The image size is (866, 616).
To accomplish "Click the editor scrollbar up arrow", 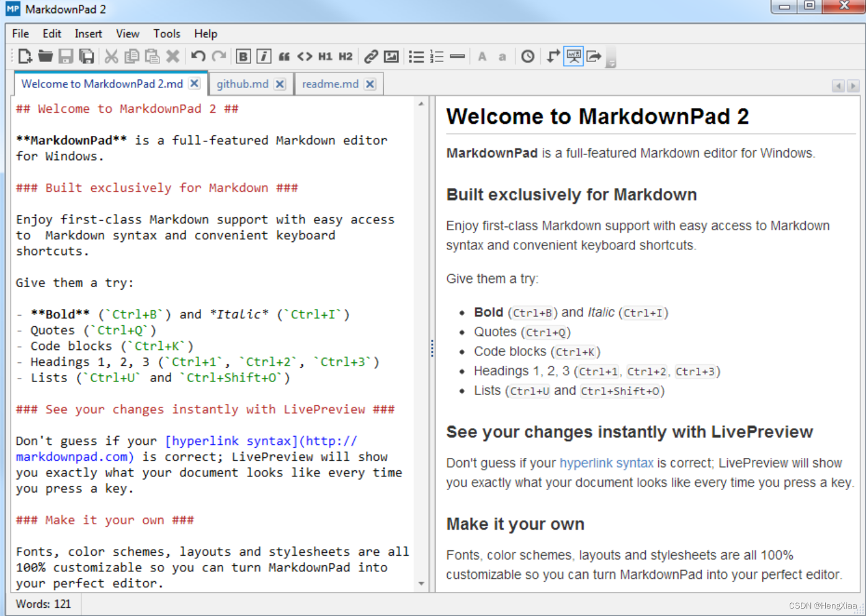I will click(421, 104).
